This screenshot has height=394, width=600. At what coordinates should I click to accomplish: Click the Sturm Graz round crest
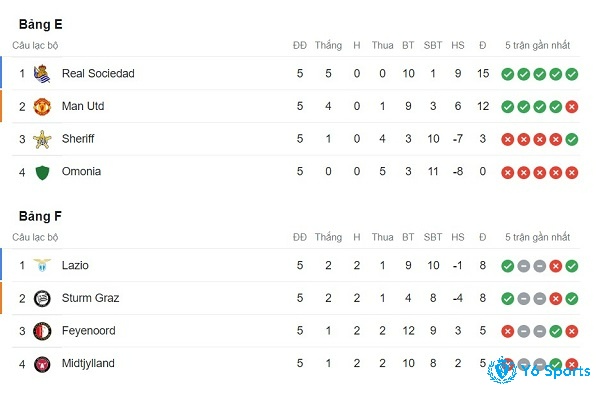pyautogui.click(x=42, y=298)
